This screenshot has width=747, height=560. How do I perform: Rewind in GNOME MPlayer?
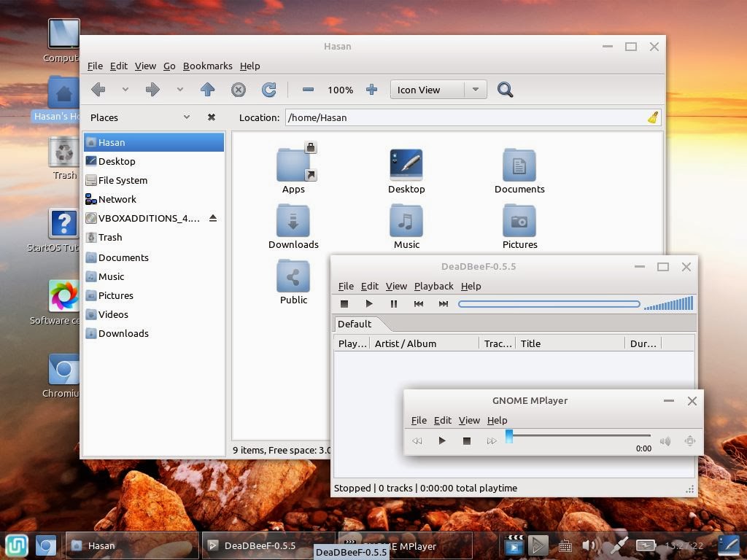[417, 441]
